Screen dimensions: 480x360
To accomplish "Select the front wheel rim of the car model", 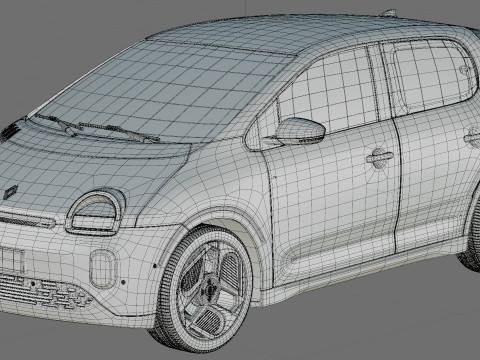I will (x=214, y=289).
